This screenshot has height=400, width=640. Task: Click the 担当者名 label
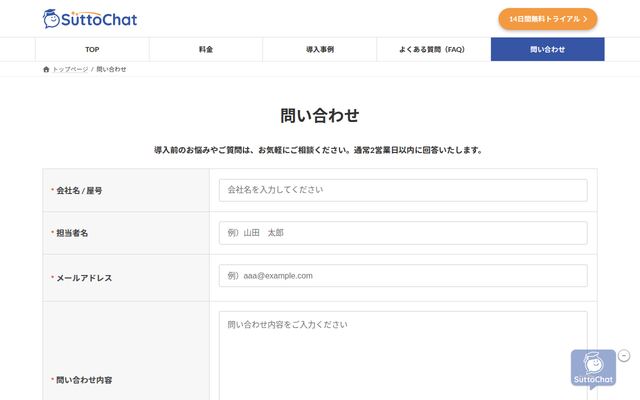tap(72, 233)
